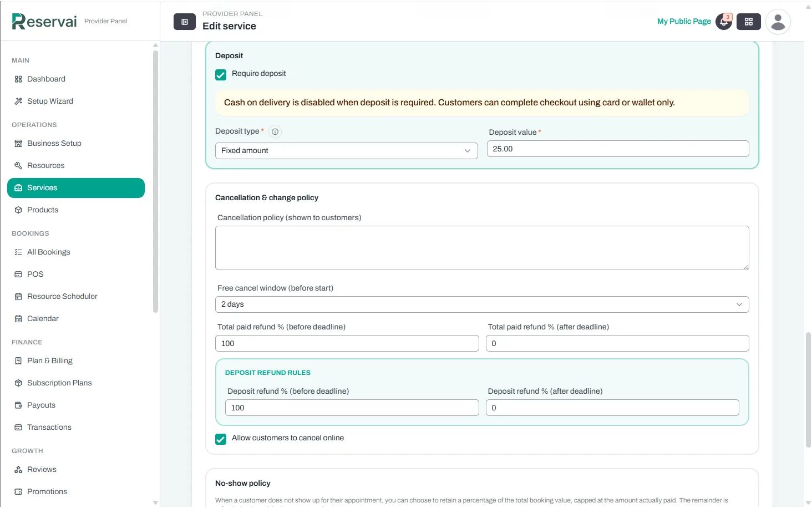
Task: Open the Calendar page
Action: point(76,319)
